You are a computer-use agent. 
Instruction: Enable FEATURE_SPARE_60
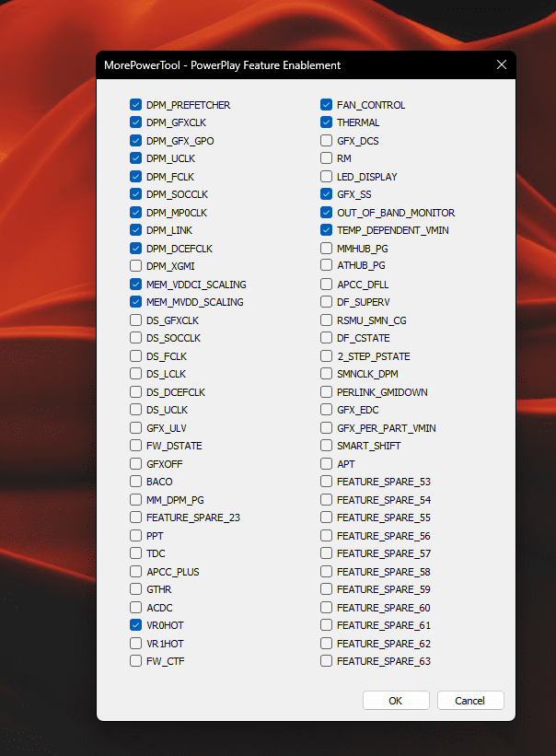(326, 608)
